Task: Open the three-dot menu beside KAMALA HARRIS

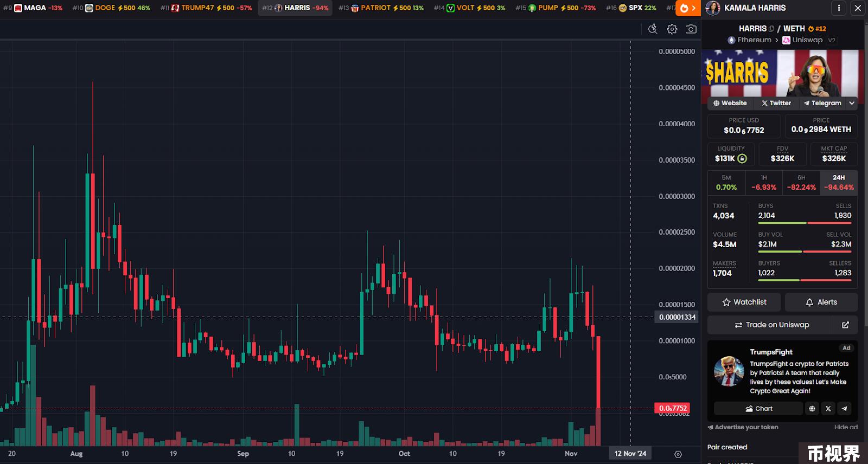Action: tap(839, 8)
